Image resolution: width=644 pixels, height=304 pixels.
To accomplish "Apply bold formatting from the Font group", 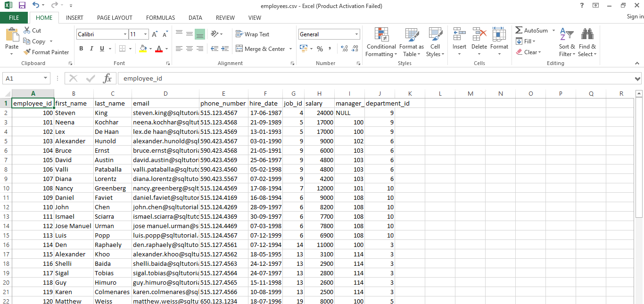I will (x=81, y=48).
